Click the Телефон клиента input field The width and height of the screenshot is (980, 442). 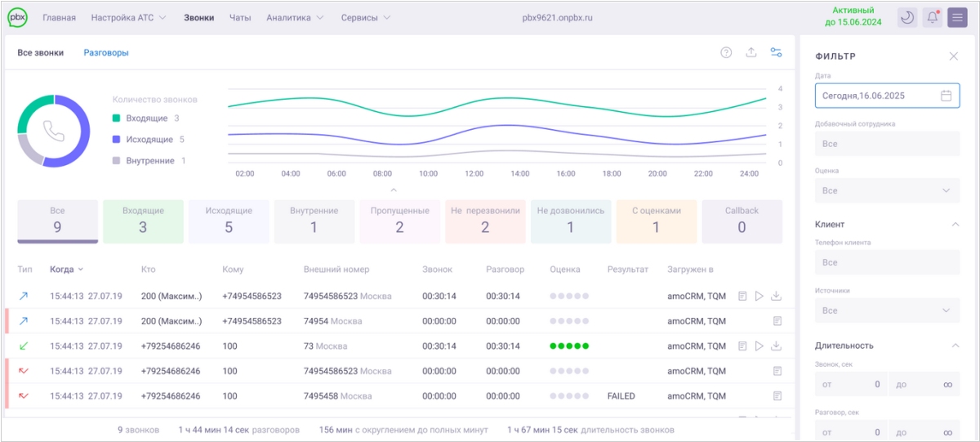click(x=887, y=262)
